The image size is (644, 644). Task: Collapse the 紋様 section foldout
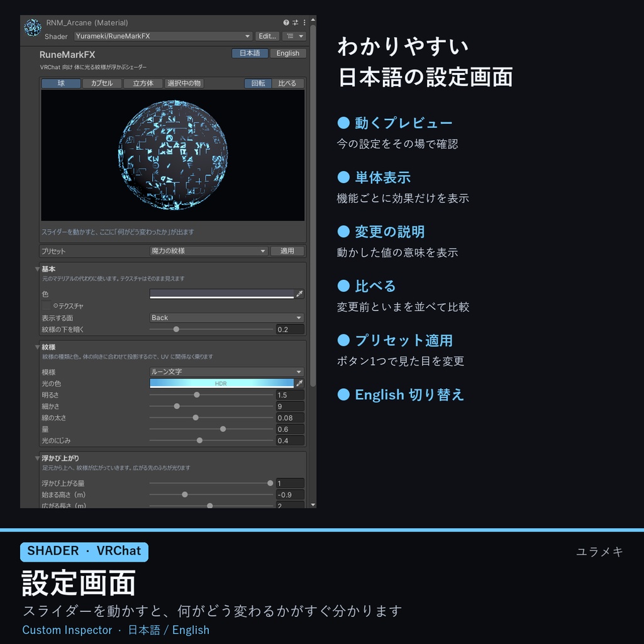(x=37, y=347)
